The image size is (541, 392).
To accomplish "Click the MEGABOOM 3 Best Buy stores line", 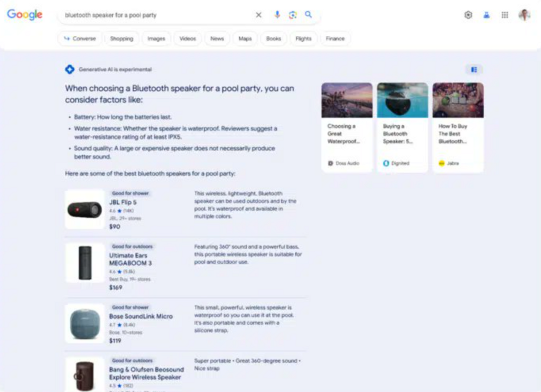I will 130,279.
